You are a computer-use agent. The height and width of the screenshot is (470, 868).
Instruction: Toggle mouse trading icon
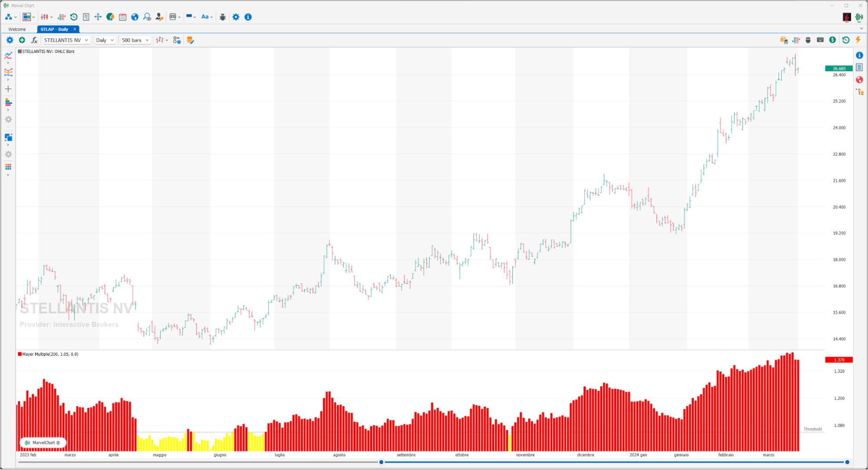808,40
